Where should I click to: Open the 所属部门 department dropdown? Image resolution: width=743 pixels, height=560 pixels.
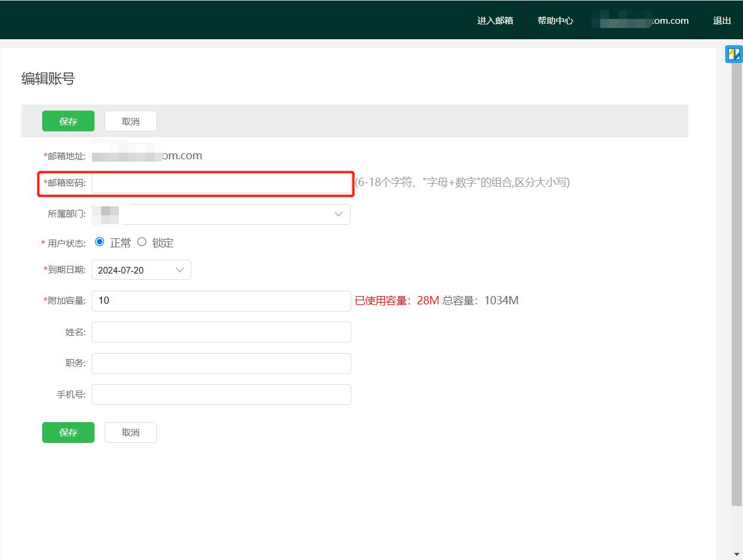click(x=338, y=214)
